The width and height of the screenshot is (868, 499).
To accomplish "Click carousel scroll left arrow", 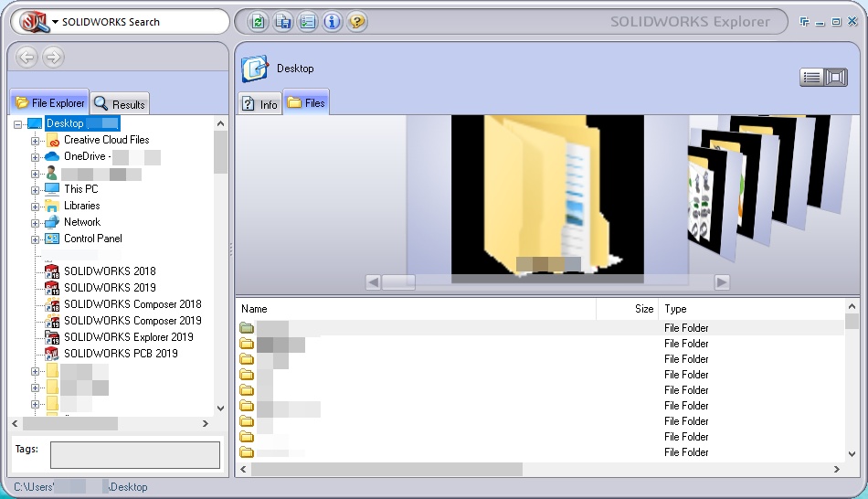I will click(373, 282).
